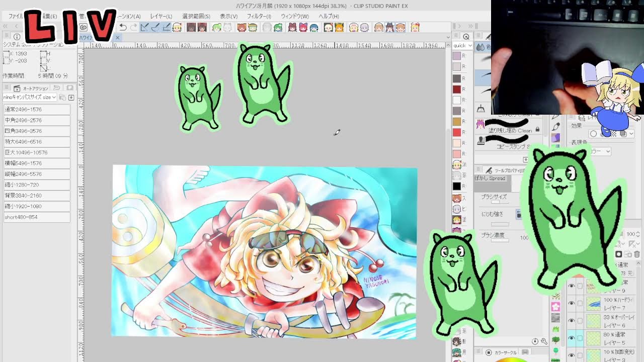The height and width of the screenshot is (362, 644).
Task: Open the 選択範囲(S) menu
Action: (x=197, y=17)
